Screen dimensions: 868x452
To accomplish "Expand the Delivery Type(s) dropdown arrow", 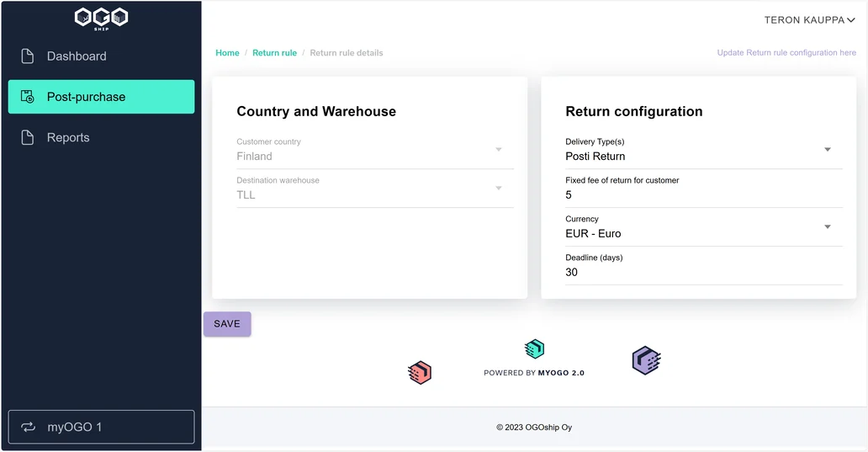I will [827, 150].
